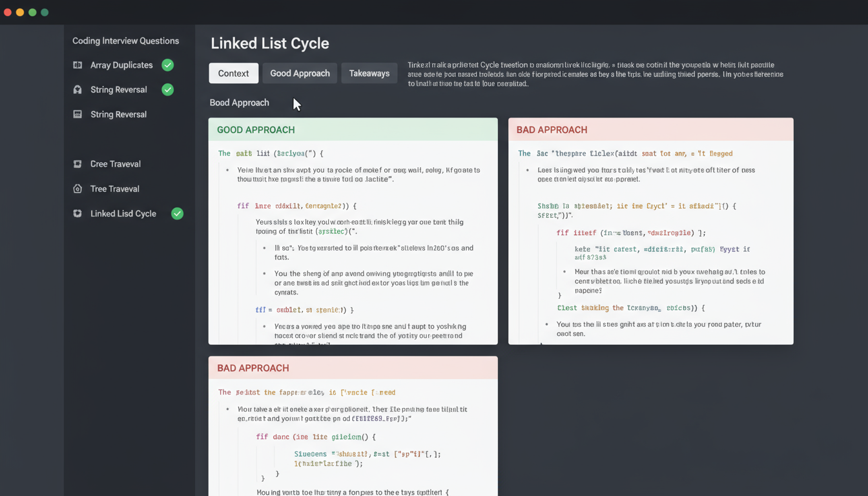Click the green status indicator by Array Duplicates
The height and width of the screenshot is (496, 868).
click(x=167, y=65)
